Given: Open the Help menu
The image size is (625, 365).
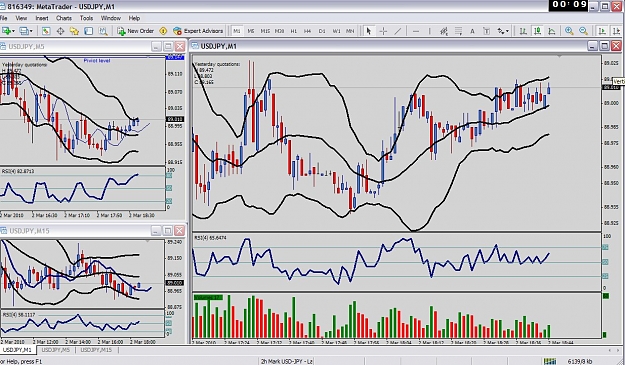Looking at the screenshot, I should click(134, 18).
